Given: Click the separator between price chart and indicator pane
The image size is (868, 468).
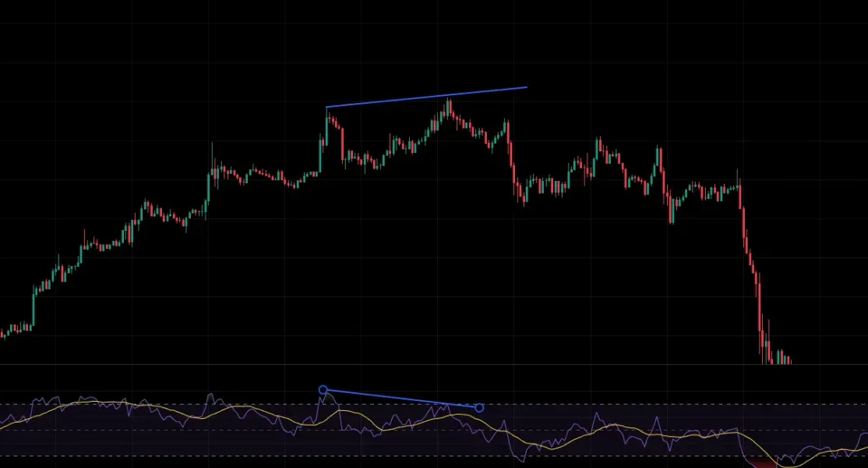Looking at the screenshot, I should 434,364.
